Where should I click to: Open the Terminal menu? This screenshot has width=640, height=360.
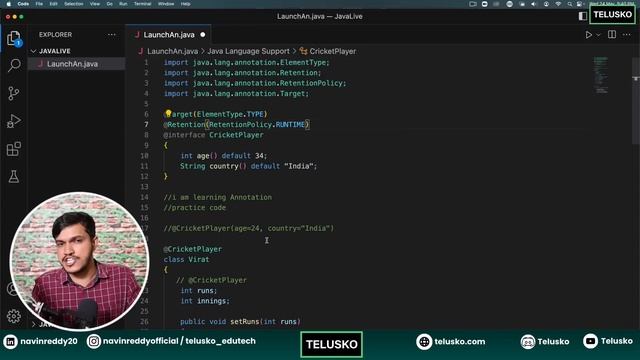click(142, 4)
